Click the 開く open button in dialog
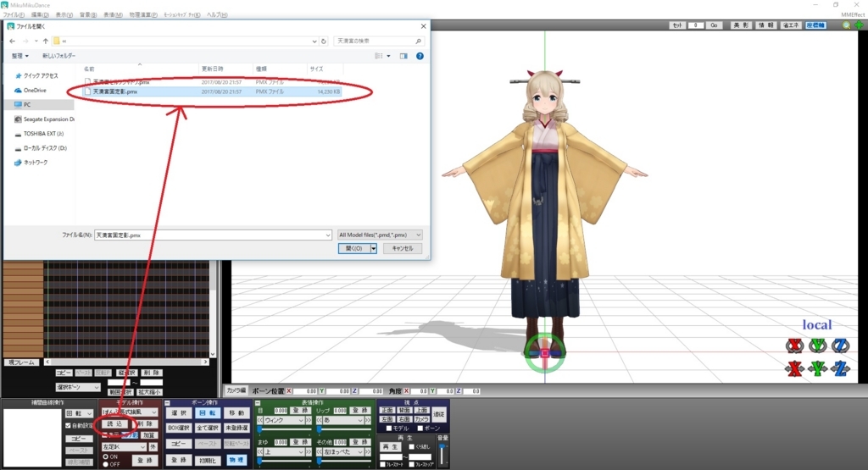Image resolution: width=868 pixels, height=470 pixels. (353, 249)
